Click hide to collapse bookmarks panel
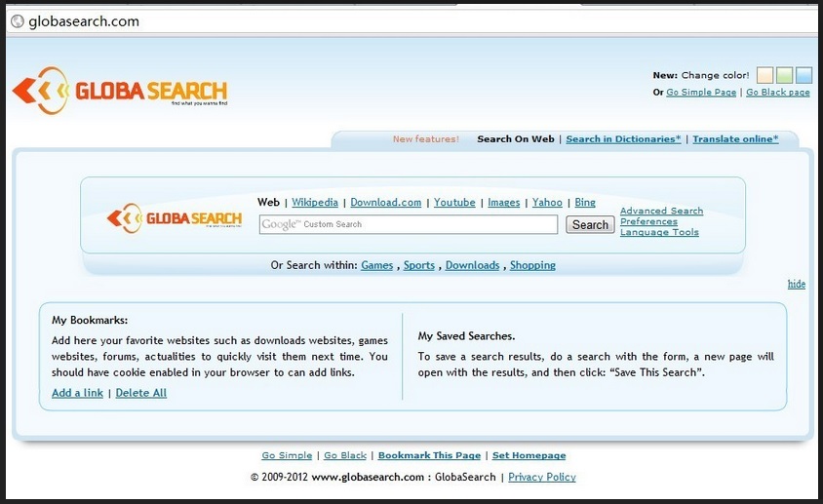The image size is (823, 504). tap(797, 284)
